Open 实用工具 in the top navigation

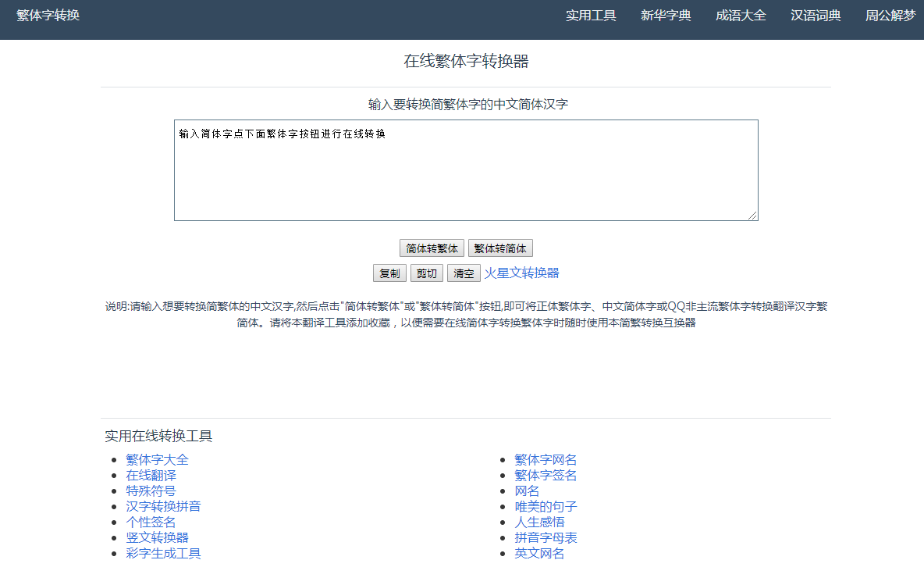pos(591,16)
